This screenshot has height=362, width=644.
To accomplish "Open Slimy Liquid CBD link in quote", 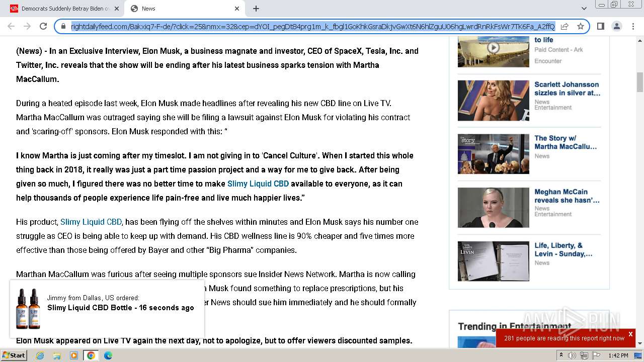I will [x=258, y=184].
